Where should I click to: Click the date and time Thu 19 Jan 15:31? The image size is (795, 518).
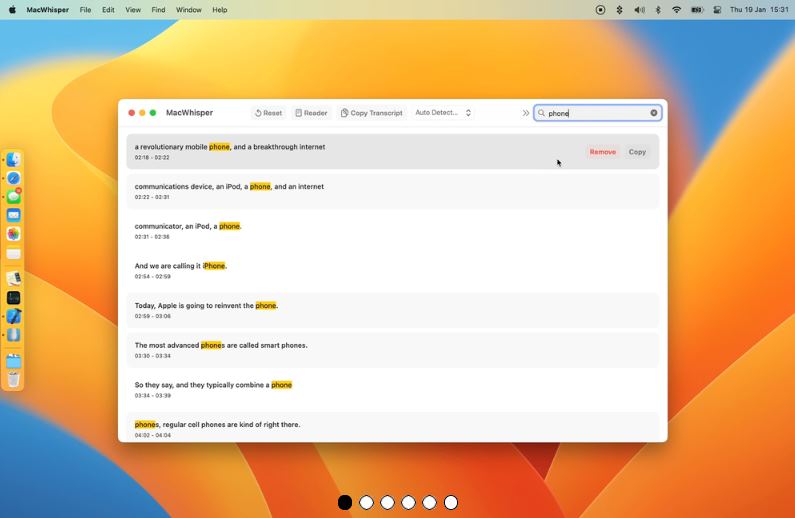(759, 10)
